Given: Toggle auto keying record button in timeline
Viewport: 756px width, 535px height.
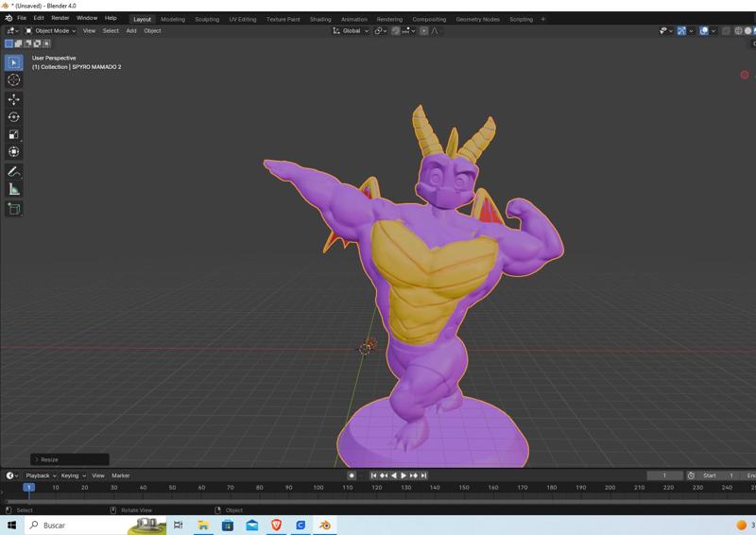Looking at the screenshot, I should tap(352, 475).
